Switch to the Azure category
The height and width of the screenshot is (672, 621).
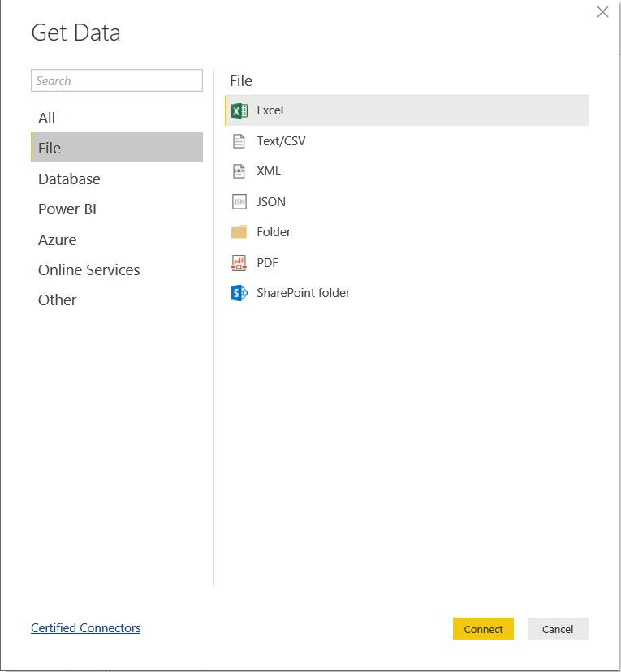point(117,239)
